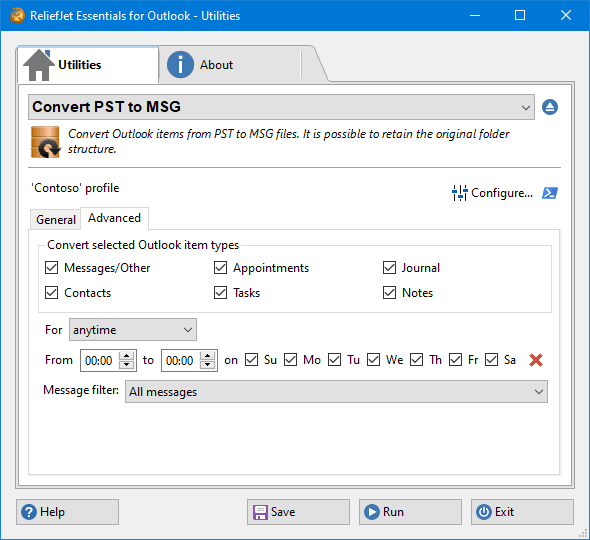
Task: Click the Help button
Action: point(67,512)
